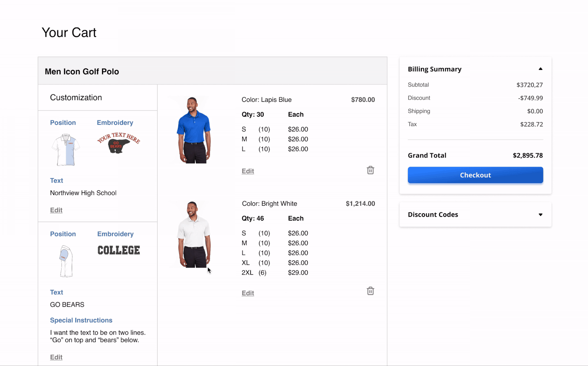The width and height of the screenshot is (588, 366).
Task: Click the Special Instructions label
Action: pos(81,320)
